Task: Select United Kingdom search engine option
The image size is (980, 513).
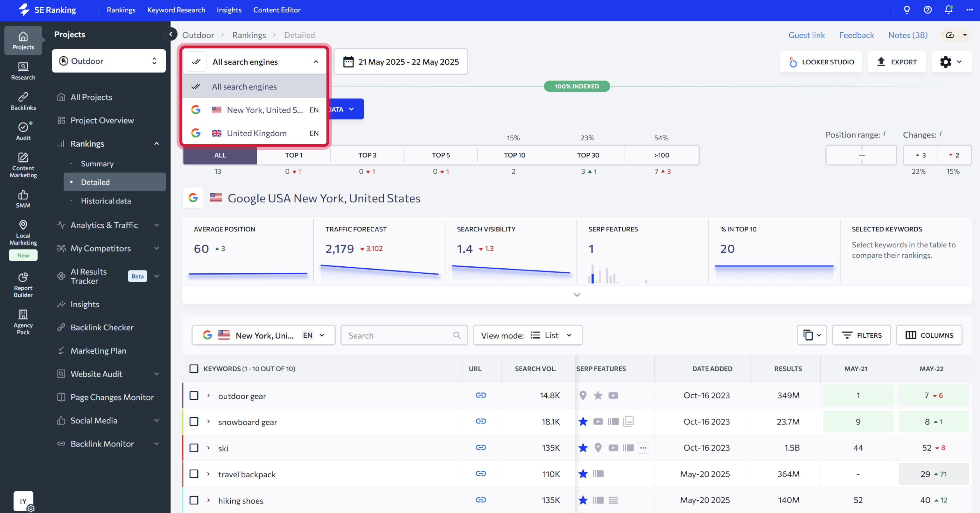Action: pyautogui.click(x=255, y=133)
